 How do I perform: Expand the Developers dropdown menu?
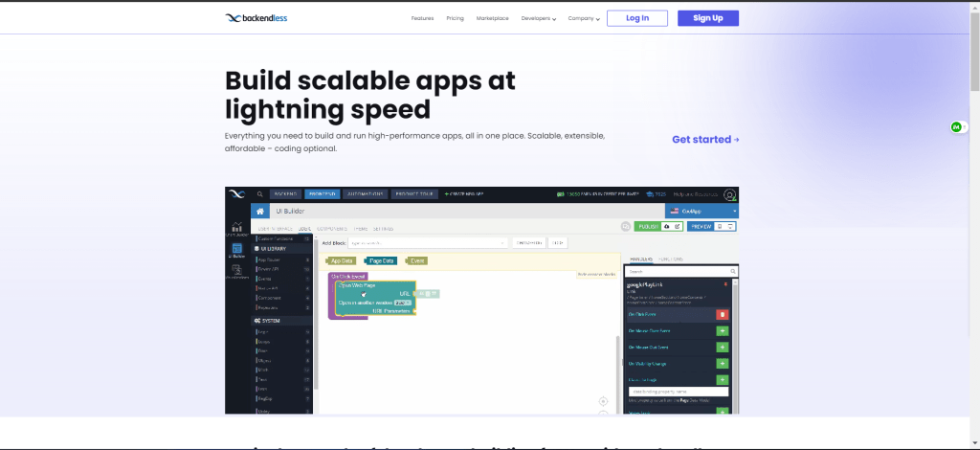[539, 18]
